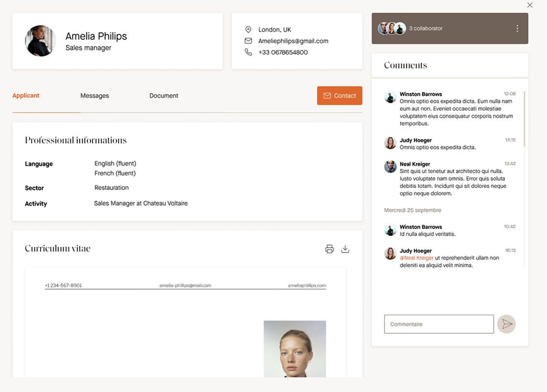
Task: Click the location pin icon near London
Action: coord(249,30)
